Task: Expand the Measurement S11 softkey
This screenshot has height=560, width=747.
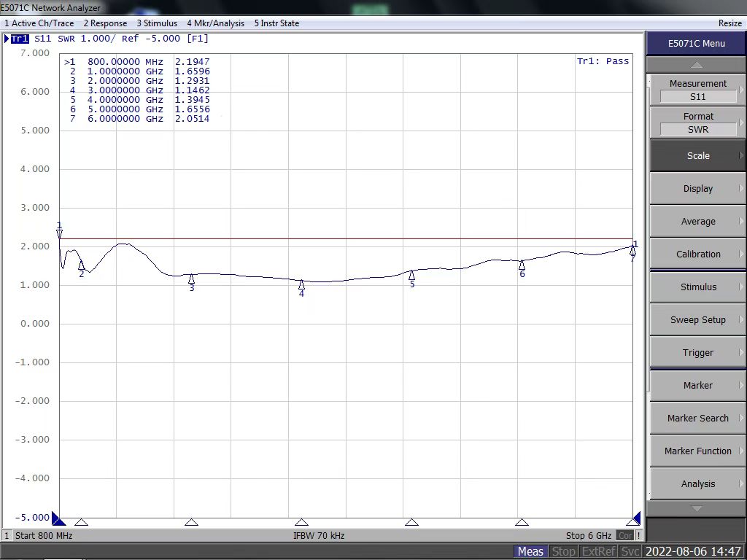Action: [697, 90]
